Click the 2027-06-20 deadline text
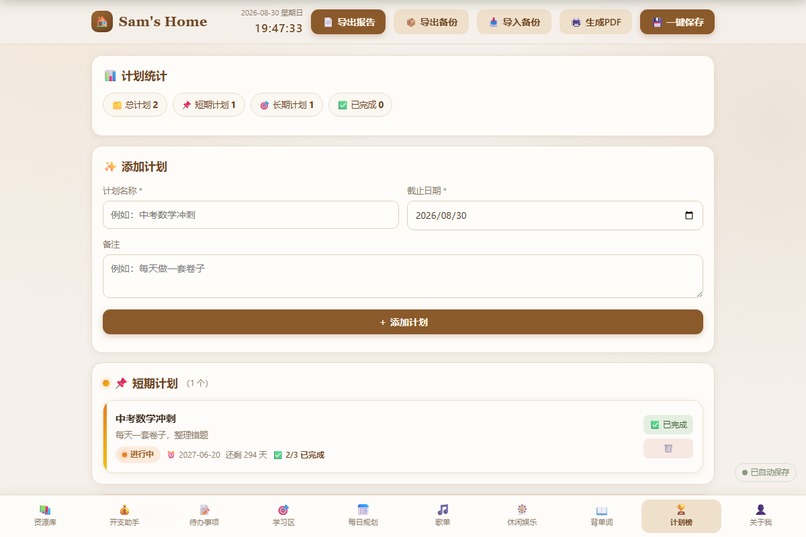The image size is (806, 537). coord(199,455)
